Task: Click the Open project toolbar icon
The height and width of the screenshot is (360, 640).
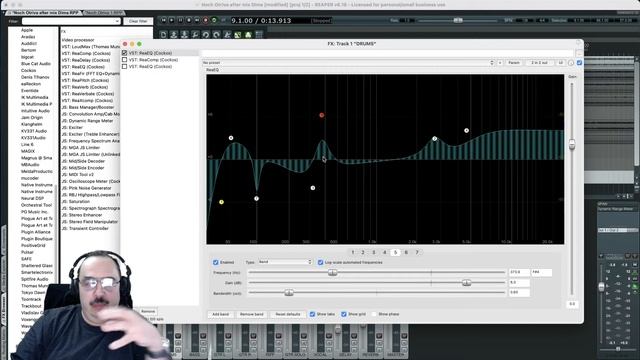Action: tap(174, 35)
